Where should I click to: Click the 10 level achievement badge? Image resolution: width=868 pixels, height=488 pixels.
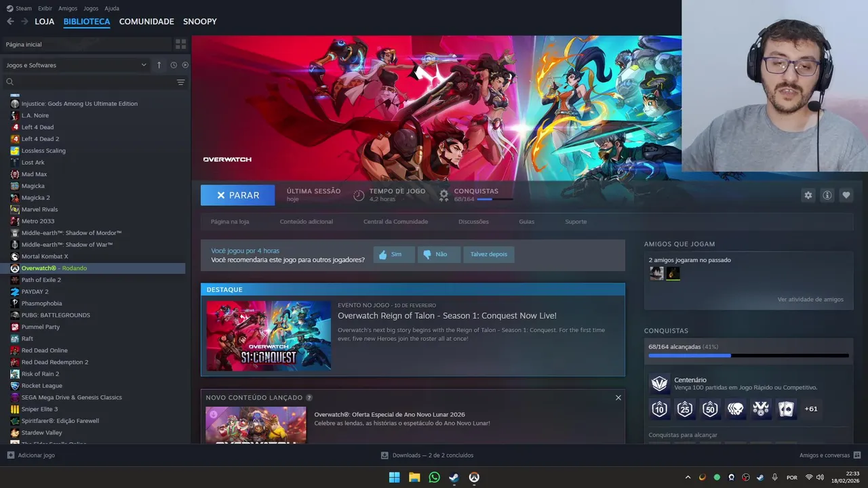pos(659,409)
